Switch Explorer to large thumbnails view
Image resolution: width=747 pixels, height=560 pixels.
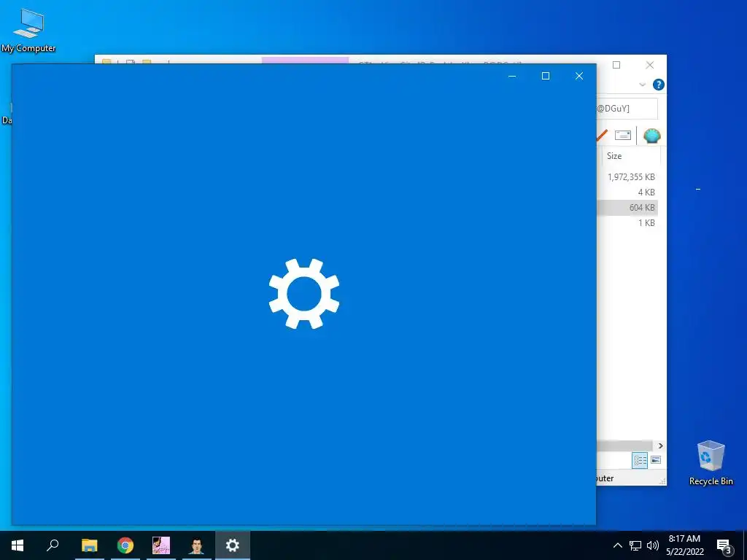[656, 460]
